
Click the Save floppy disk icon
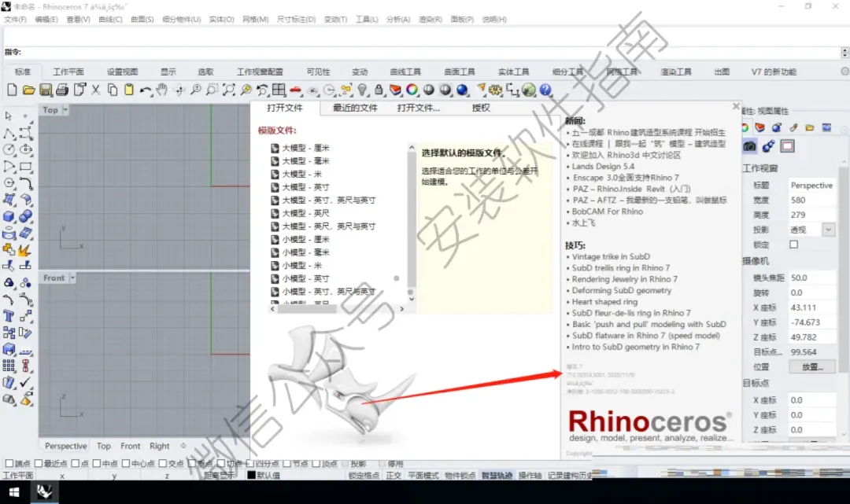(46, 90)
